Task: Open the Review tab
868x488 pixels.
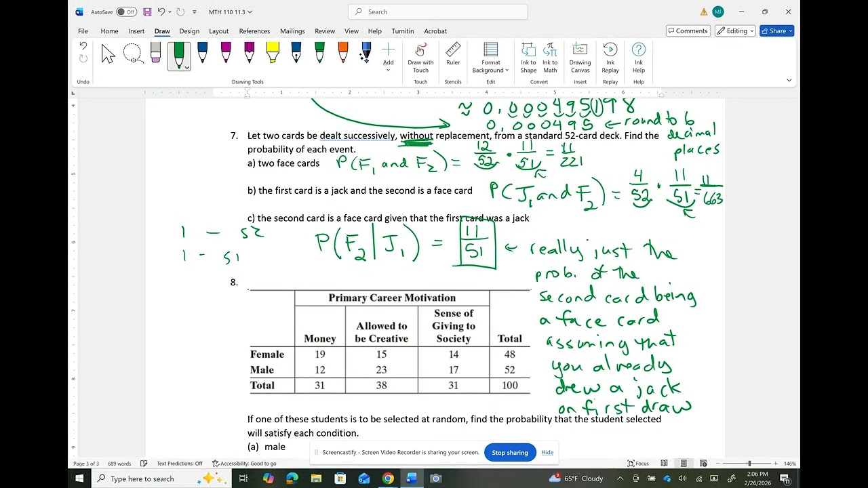Action: coord(325,31)
